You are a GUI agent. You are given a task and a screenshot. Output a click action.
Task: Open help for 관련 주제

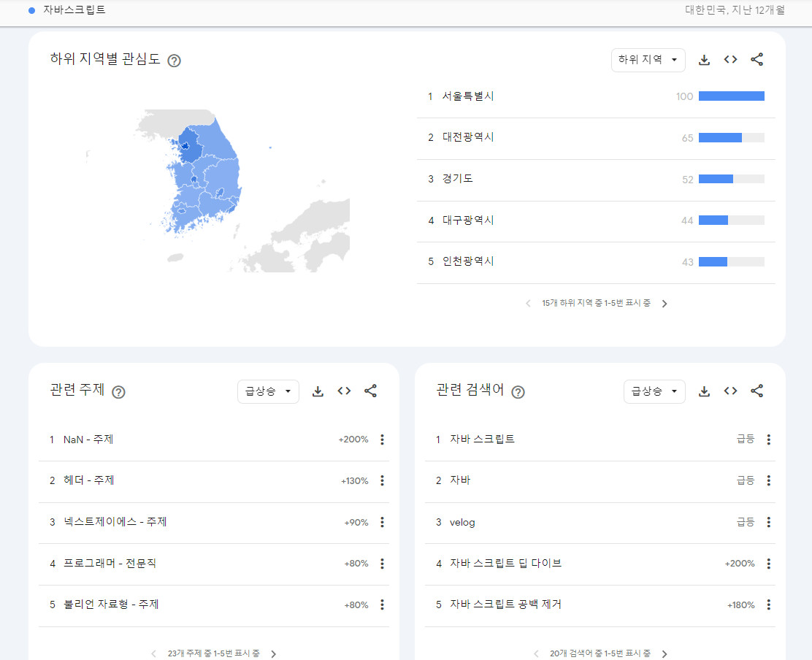(118, 392)
